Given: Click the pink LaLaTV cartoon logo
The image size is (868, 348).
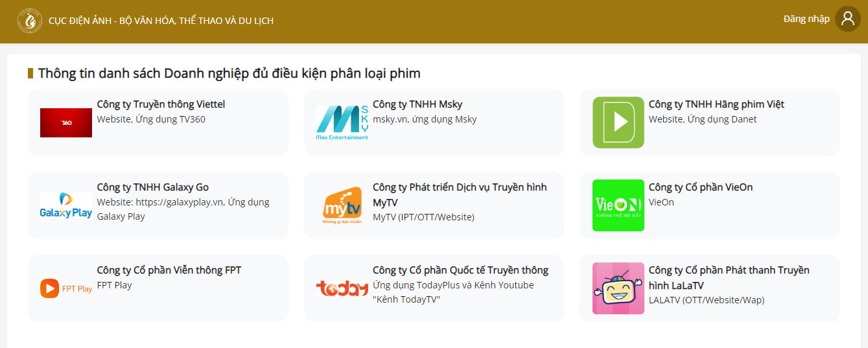Looking at the screenshot, I should point(618,288).
